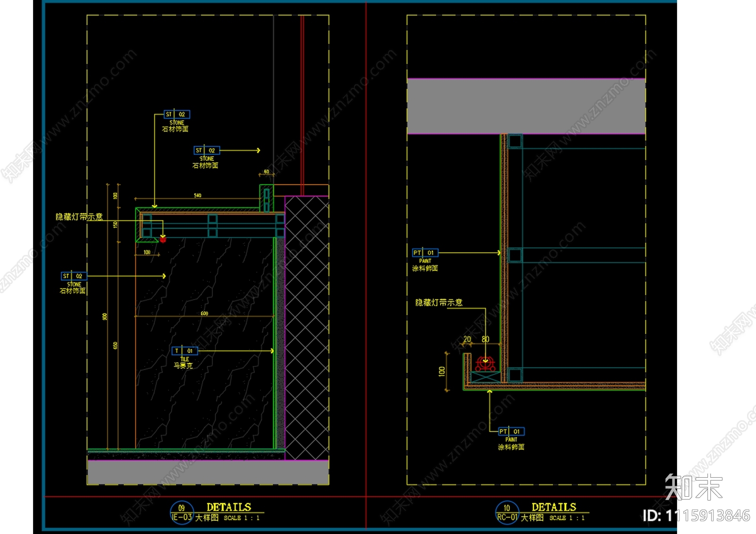Select the lower PT 01 PAINT tag
This screenshot has height=534, width=756.
[511, 432]
